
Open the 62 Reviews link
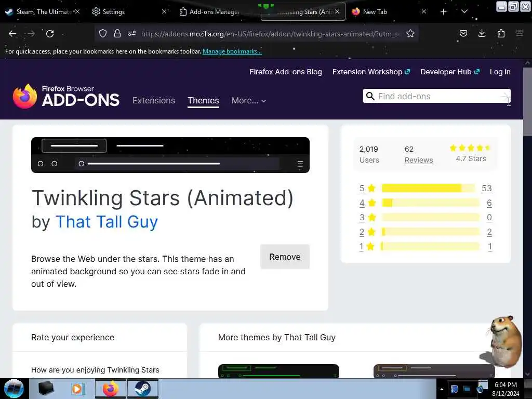pyautogui.click(x=419, y=155)
